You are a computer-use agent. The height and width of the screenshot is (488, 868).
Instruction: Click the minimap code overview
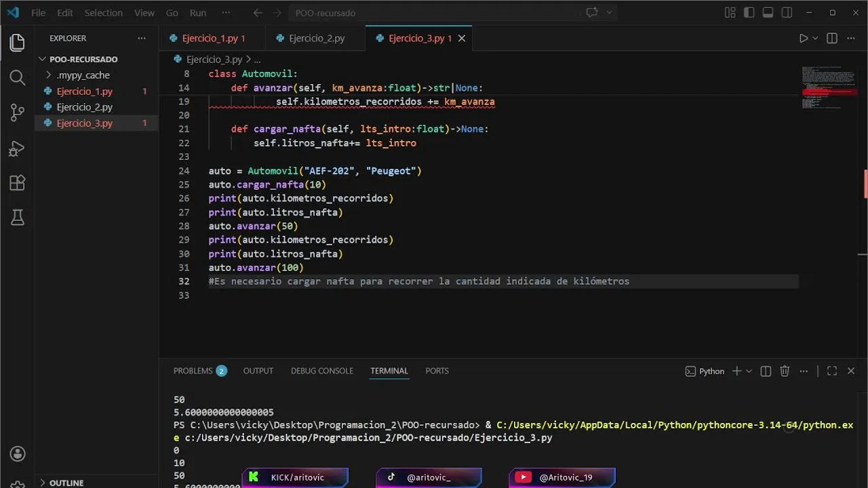(829, 88)
